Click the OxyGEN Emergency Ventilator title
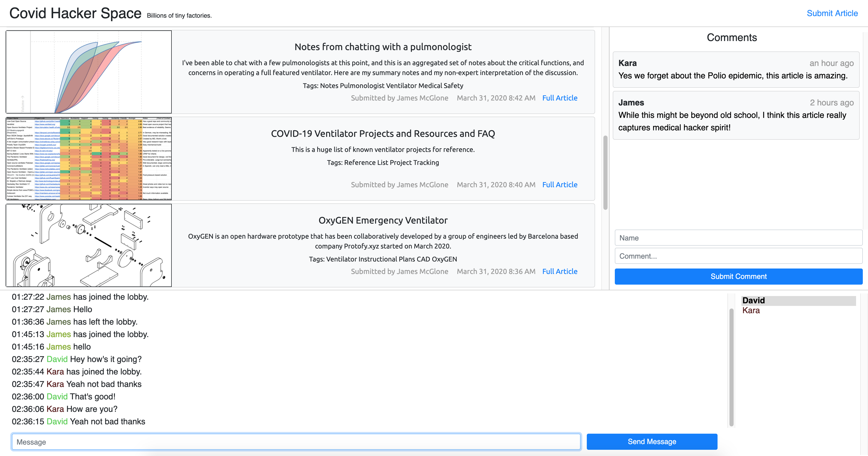The image size is (868, 456). coord(383,220)
